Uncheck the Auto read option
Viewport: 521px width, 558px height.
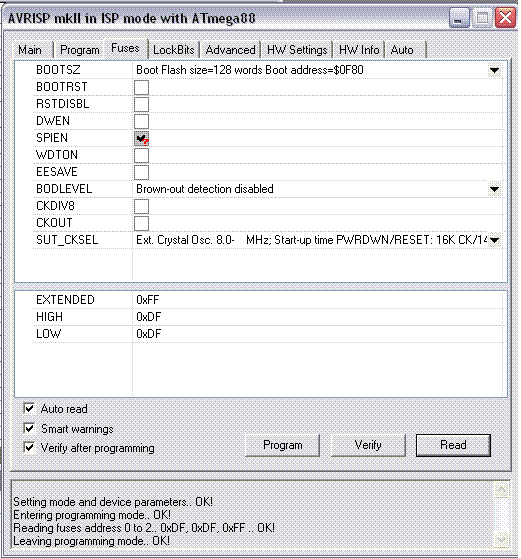tap(29, 408)
